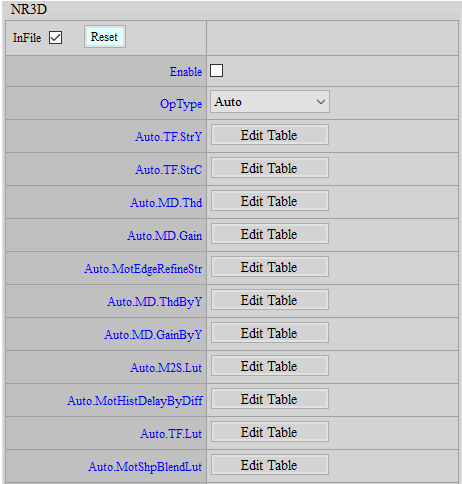Click the Auto.TF.StrY label link

(168, 137)
